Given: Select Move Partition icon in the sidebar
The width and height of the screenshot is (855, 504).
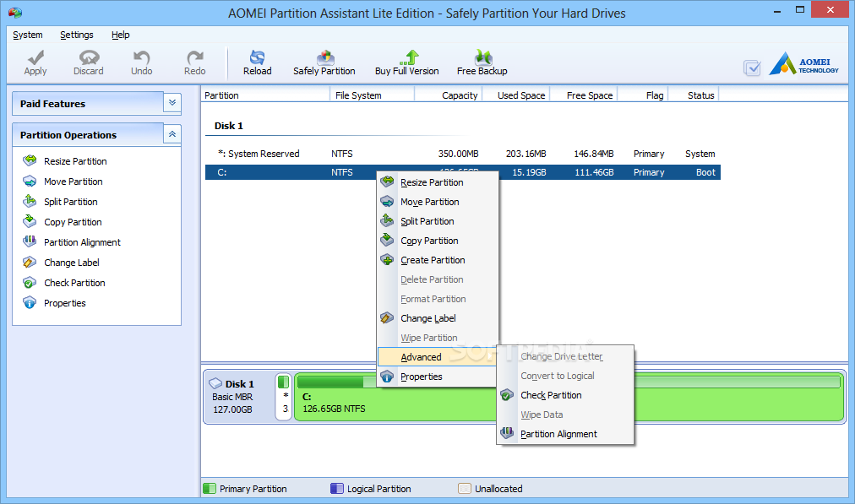Looking at the screenshot, I should click(30, 181).
